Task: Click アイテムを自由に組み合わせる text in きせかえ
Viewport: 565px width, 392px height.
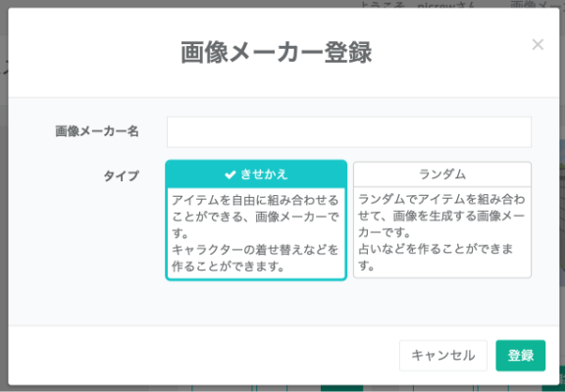Action: pyautogui.click(x=255, y=200)
